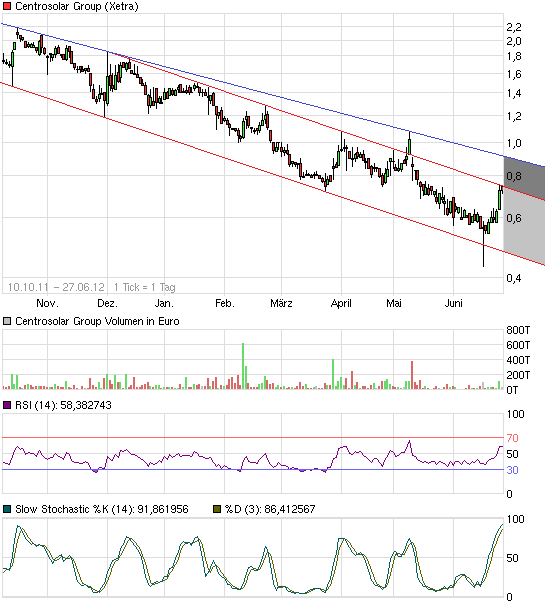This screenshot has height=606, width=545.
Task: Click the 0,4 price axis label
Action: coord(514,278)
